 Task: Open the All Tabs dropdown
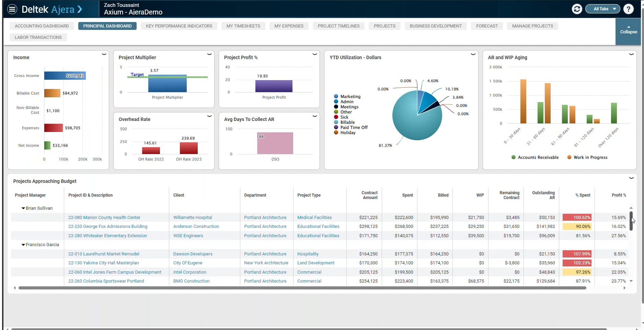(602, 9)
